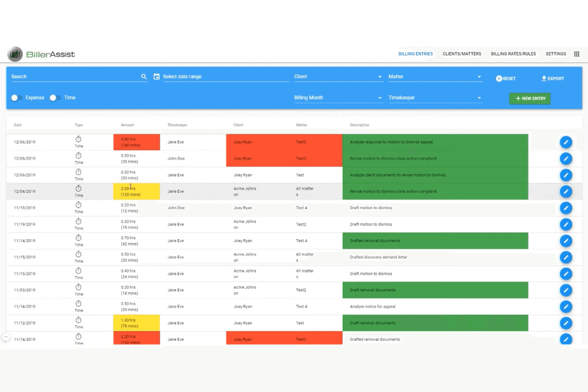Open the calendar date picker icon

[157, 76]
